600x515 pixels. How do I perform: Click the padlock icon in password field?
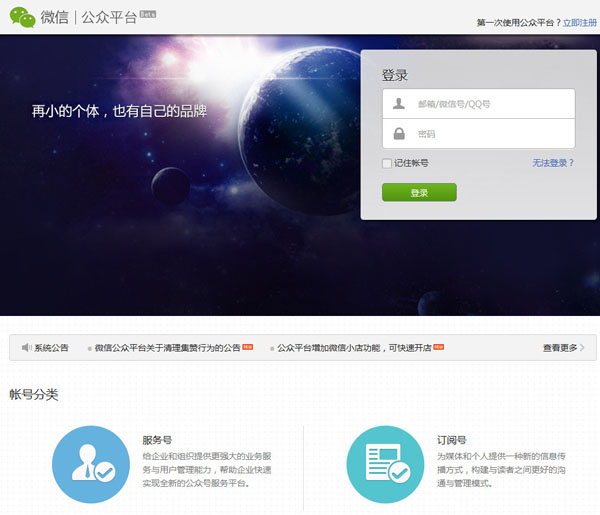pos(399,134)
